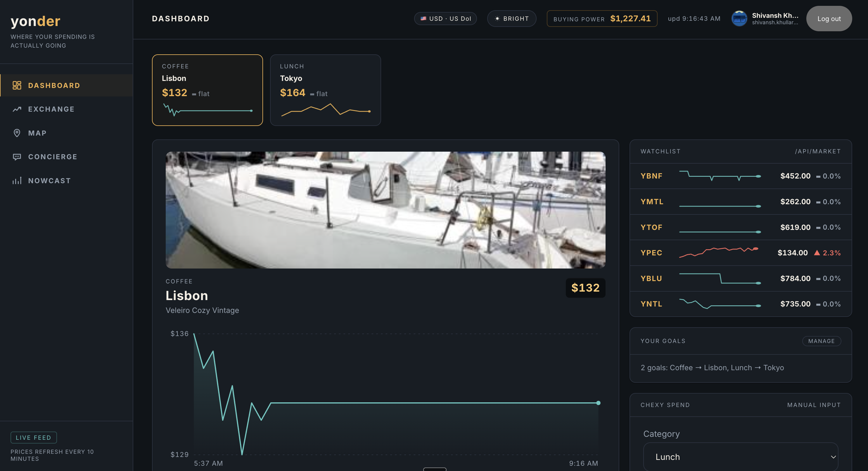Viewport: 868px width, 471px height.
Task: Toggle the BRIGHT theme switch
Action: click(x=511, y=18)
